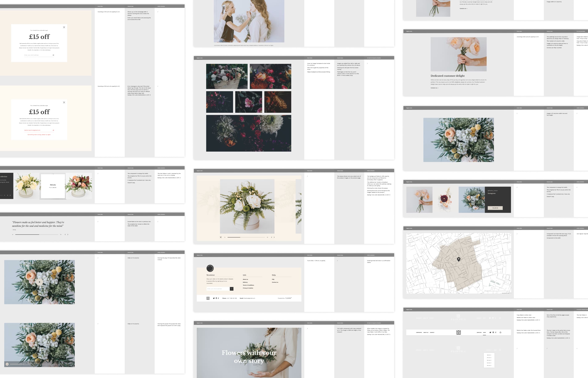The width and height of the screenshot is (588, 378).
Task: Focus the footer newsletter email field
Action: click(218, 289)
